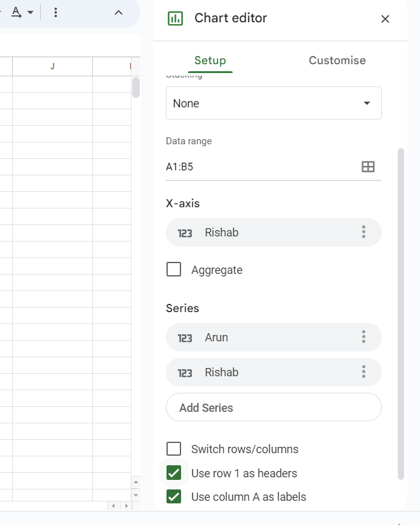Collapse the toolbar with the up chevron
Screen dimensions: 420x525
[118, 13]
